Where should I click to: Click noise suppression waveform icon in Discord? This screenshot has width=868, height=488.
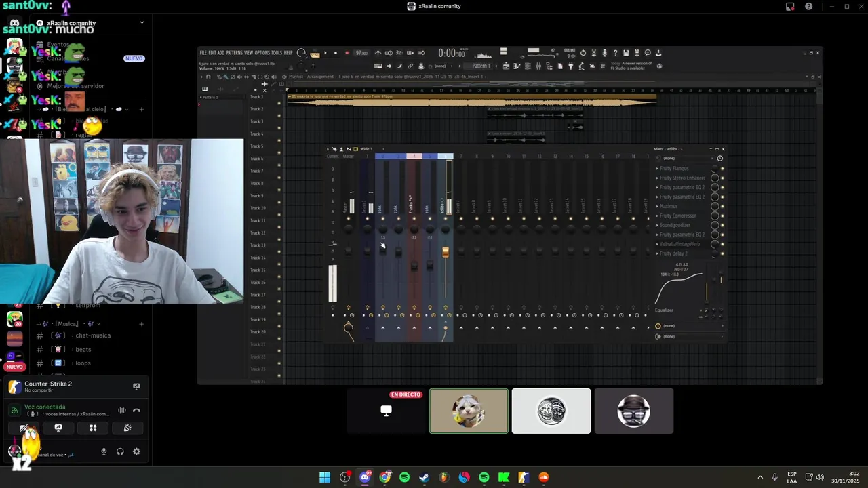click(x=122, y=410)
